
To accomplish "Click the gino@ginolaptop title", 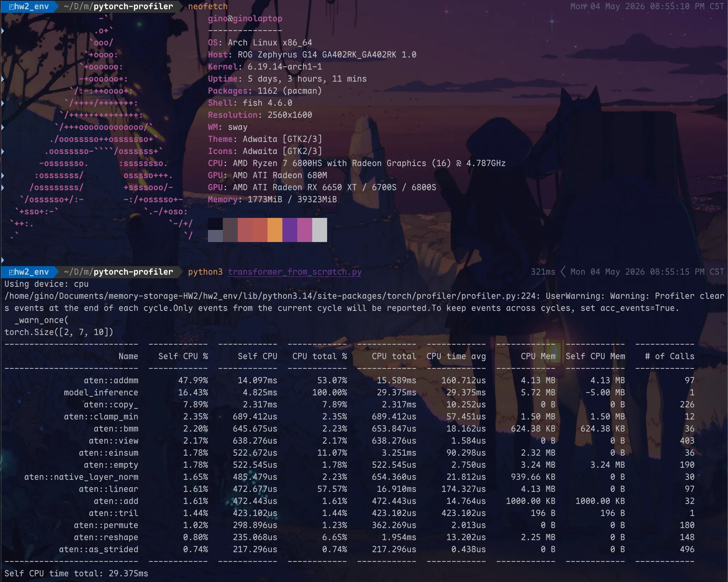I will coord(245,18).
